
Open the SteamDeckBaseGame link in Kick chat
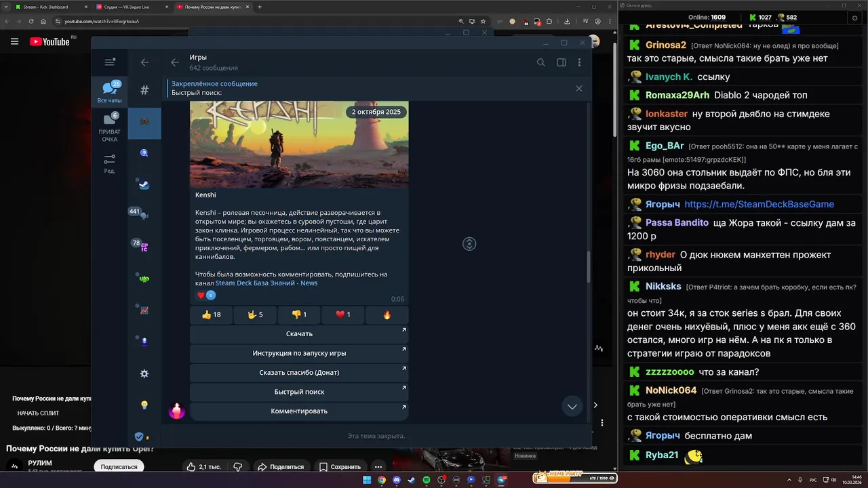pos(759,204)
